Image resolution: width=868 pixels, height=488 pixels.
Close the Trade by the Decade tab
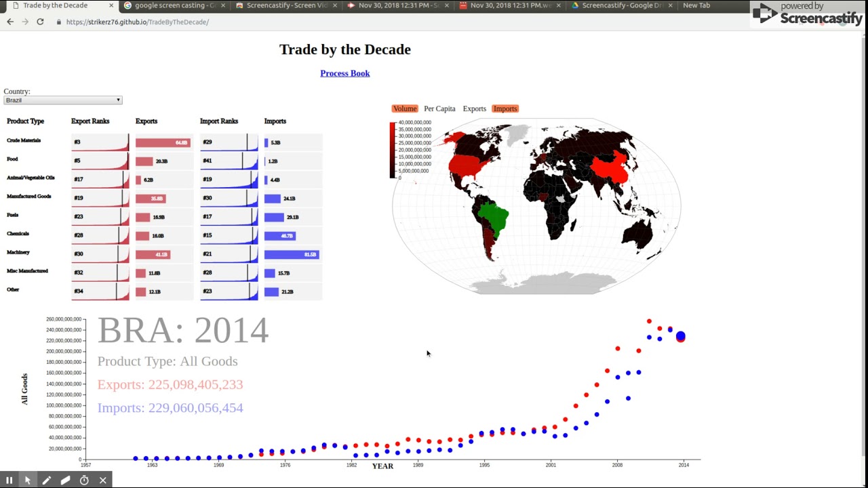pyautogui.click(x=111, y=5)
